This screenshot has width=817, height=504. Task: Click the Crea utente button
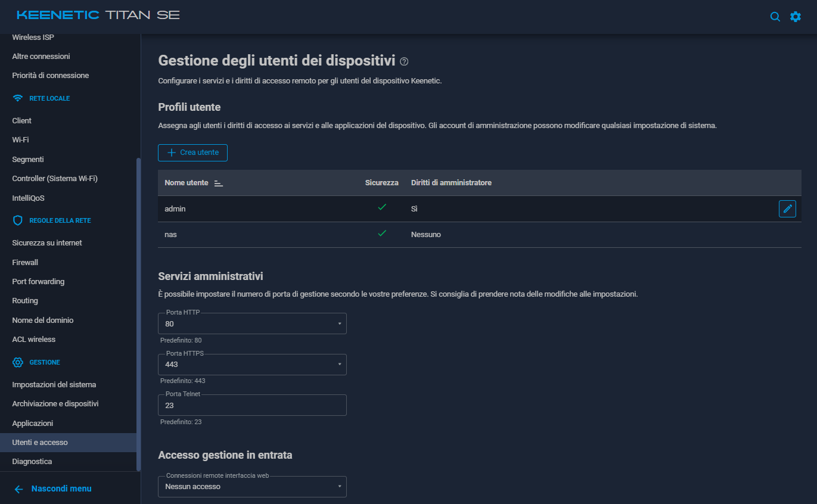click(x=192, y=153)
